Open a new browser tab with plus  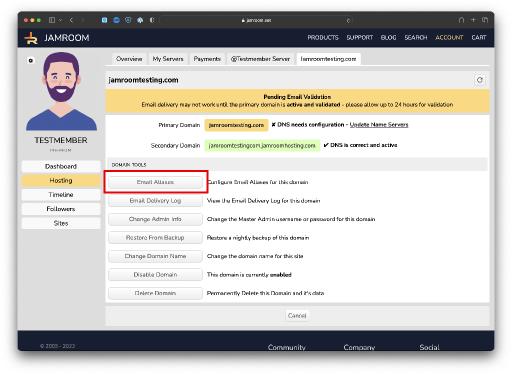(x=473, y=20)
